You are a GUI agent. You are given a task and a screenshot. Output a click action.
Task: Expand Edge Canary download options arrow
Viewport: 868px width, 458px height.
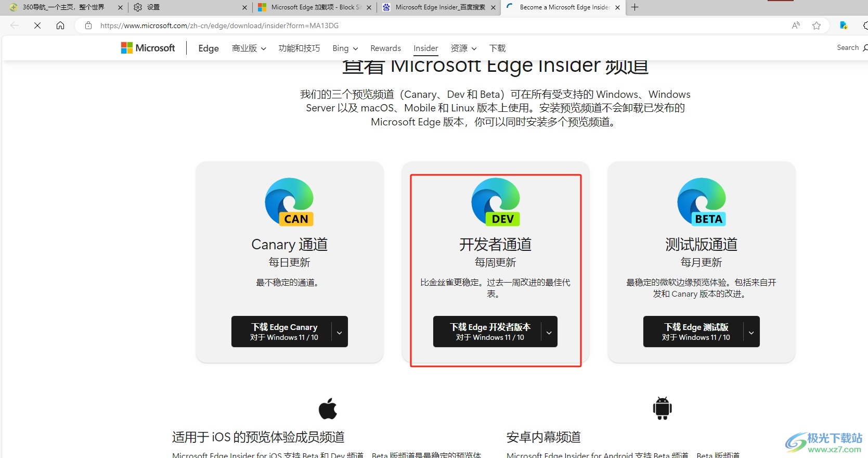340,332
